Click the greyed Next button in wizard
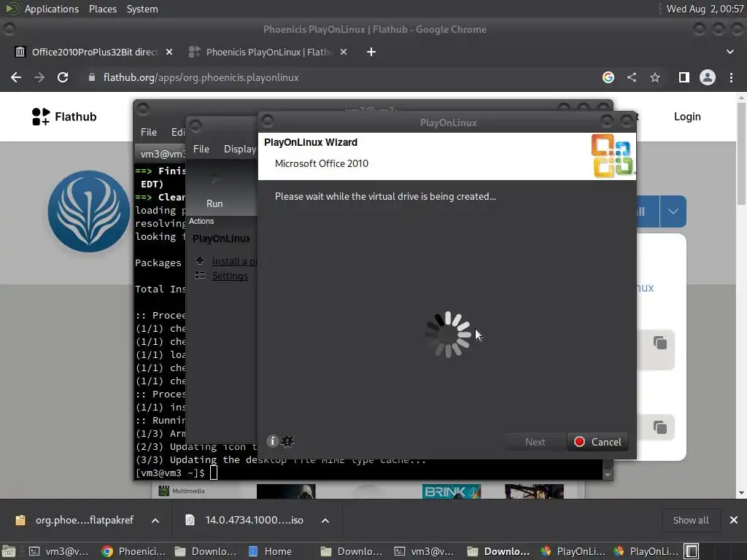This screenshot has width=747, height=560. pyautogui.click(x=535, y=442)
